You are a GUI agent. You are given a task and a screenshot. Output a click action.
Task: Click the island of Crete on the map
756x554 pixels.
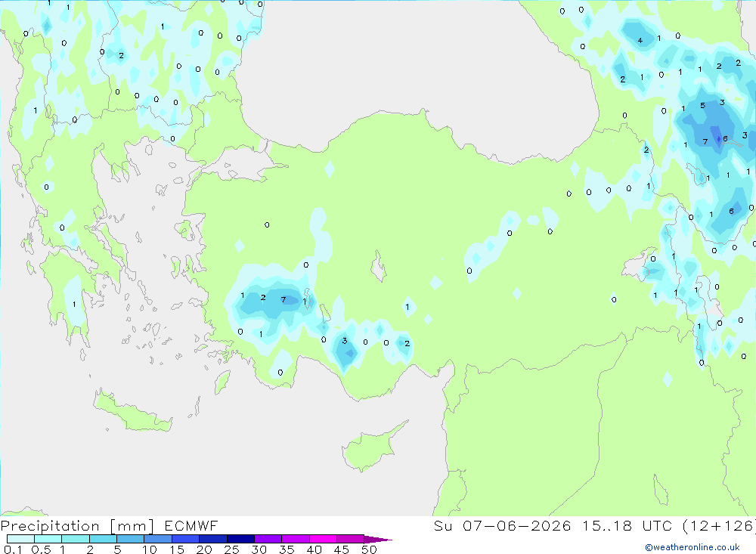point(132,412)
